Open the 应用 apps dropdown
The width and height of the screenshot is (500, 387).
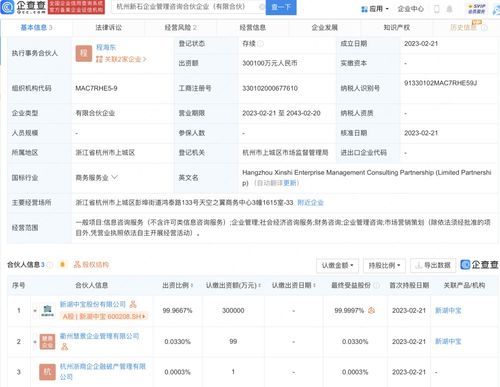tap(375, 9)
